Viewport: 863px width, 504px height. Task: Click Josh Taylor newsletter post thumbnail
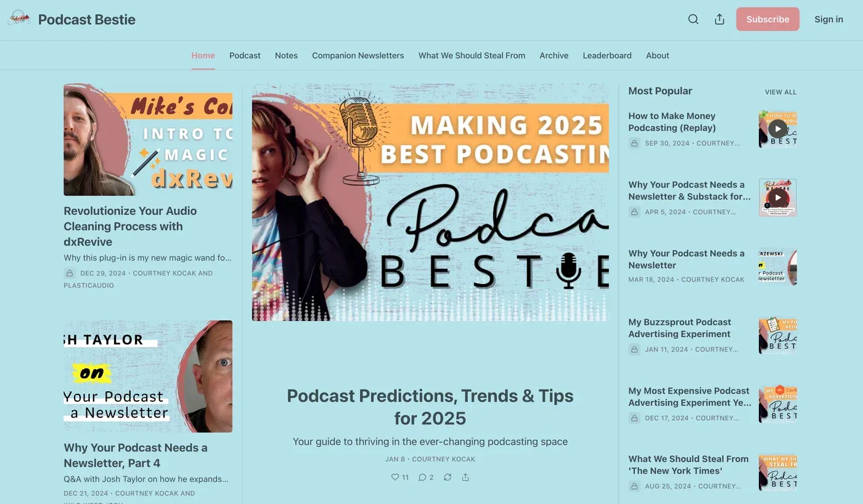(x=148, y=376)
